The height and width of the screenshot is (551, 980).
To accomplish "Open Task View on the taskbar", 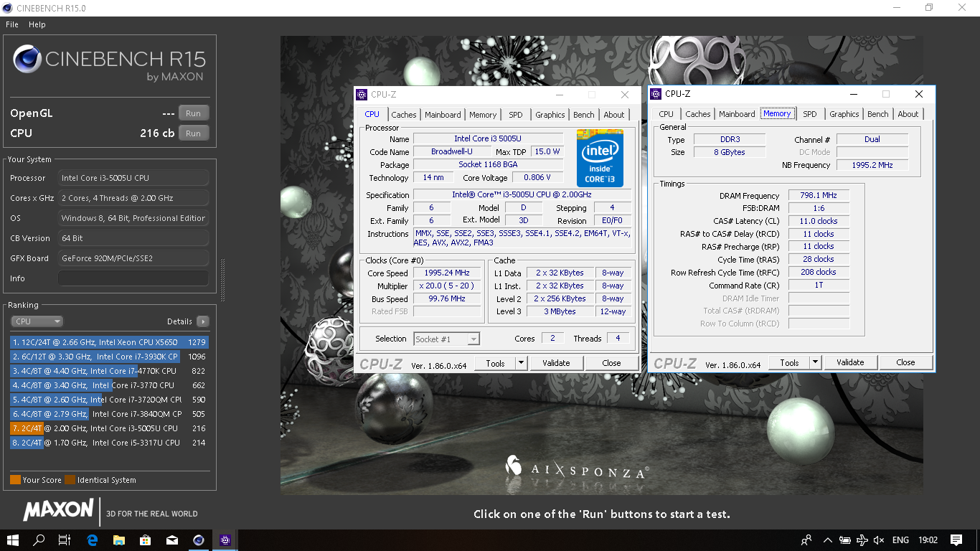I will [65, 540].
